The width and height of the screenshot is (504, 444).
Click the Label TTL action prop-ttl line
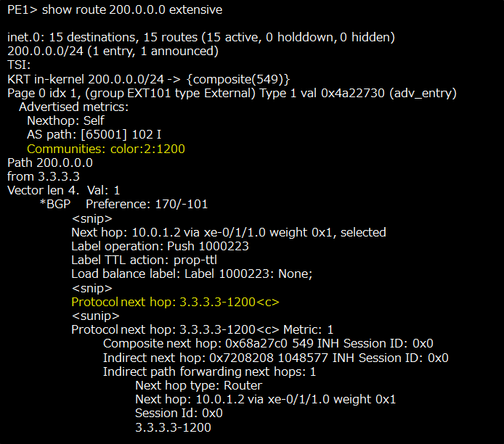tap(144, 260)
